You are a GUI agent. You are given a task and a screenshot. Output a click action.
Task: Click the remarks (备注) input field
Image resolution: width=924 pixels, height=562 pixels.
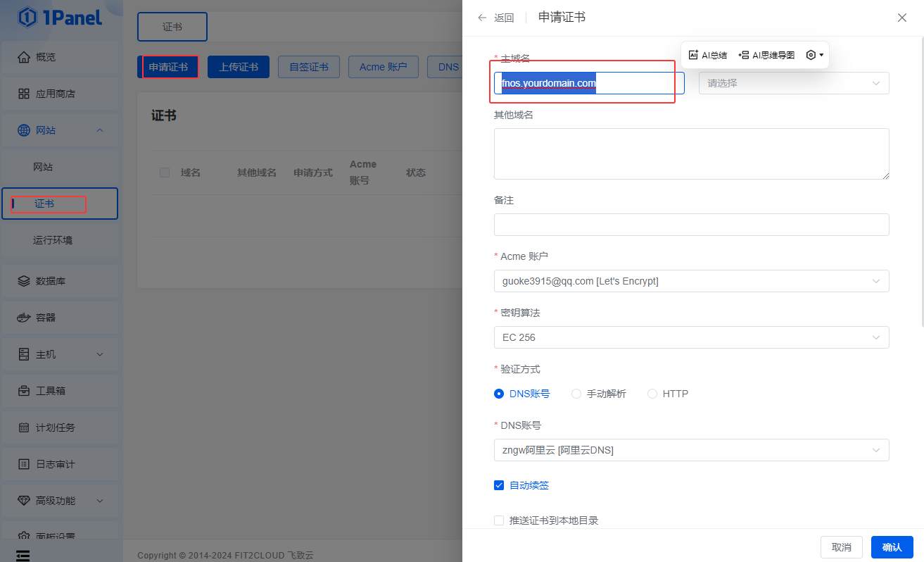[691, 225]
